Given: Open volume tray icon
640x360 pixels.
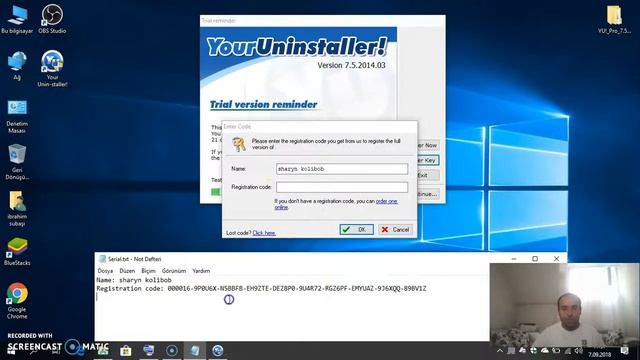Looking at the screenshot, I should [x=578, y=351].
